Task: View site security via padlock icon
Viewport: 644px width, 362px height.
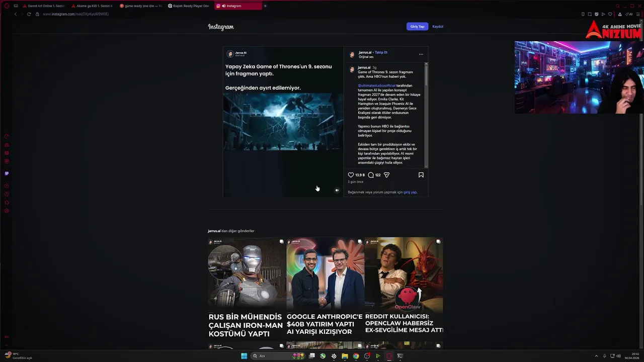Action: click(37, 14)
